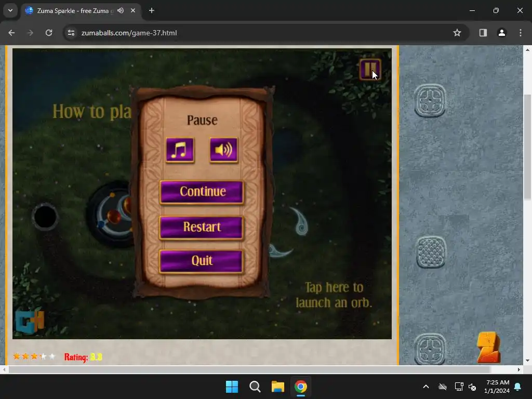Click the horizontal page scrollbar thumb
532x399 pixels.
coord(249,369)
